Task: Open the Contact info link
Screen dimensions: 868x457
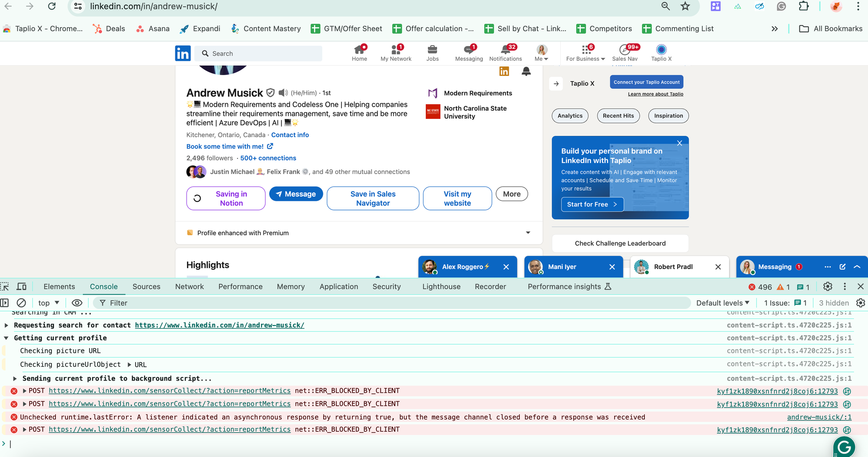Action: [290, 135]
